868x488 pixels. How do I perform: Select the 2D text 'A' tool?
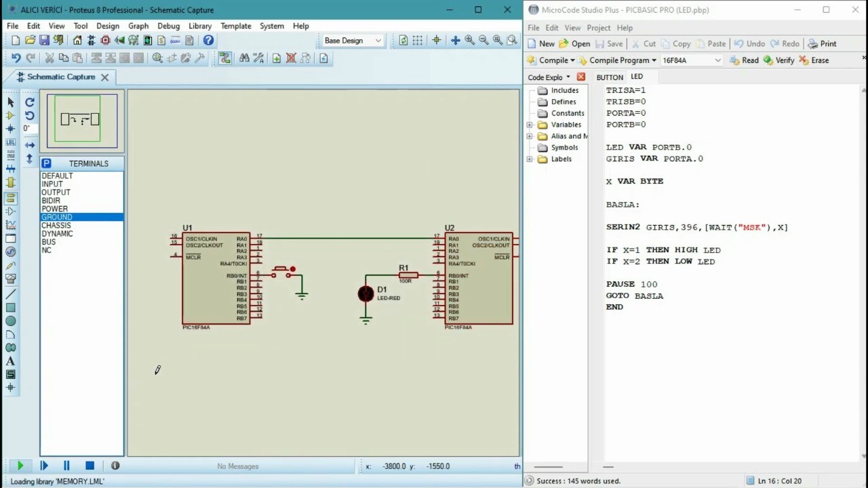pos(10,361)
